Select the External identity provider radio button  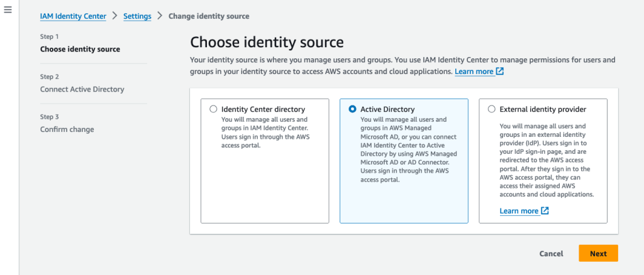click(491, 109)
